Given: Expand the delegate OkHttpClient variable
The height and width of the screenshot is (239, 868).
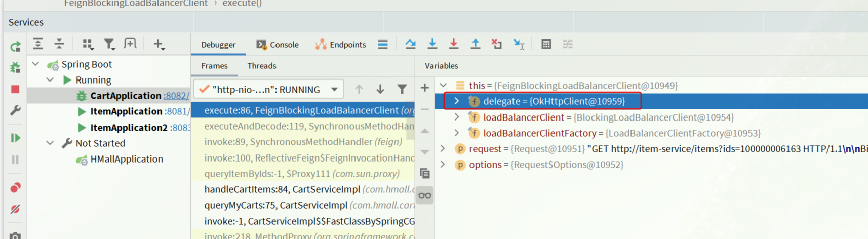Looking at the screenshot, I should coord(457,101).
